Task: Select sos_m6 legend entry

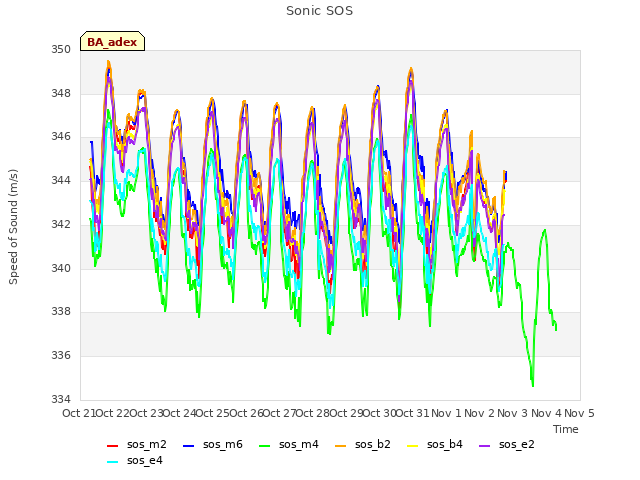Action: click(x=213, y=444)
